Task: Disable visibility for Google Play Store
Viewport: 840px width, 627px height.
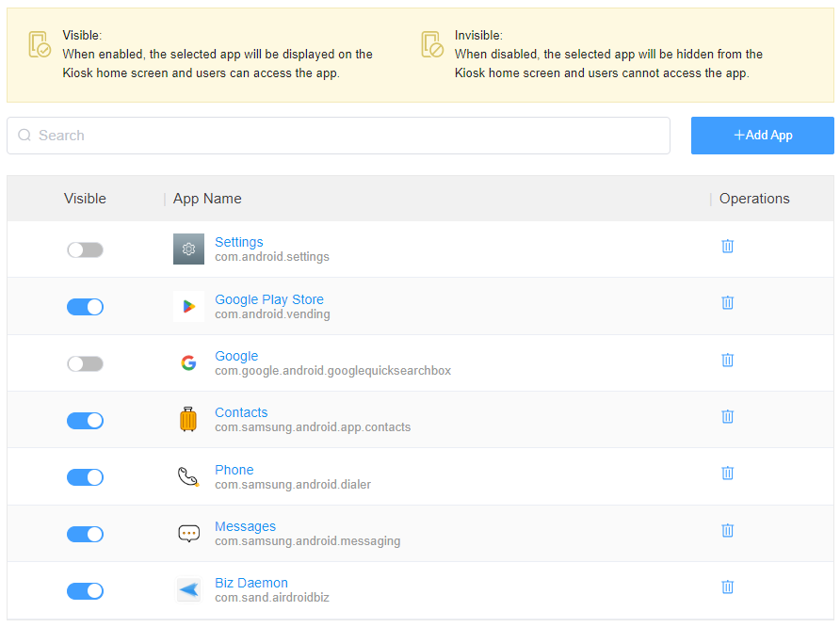Action: [85, 307]
